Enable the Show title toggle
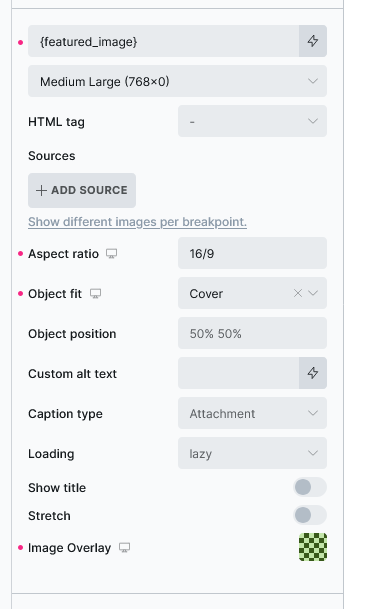 pos(310,487)
